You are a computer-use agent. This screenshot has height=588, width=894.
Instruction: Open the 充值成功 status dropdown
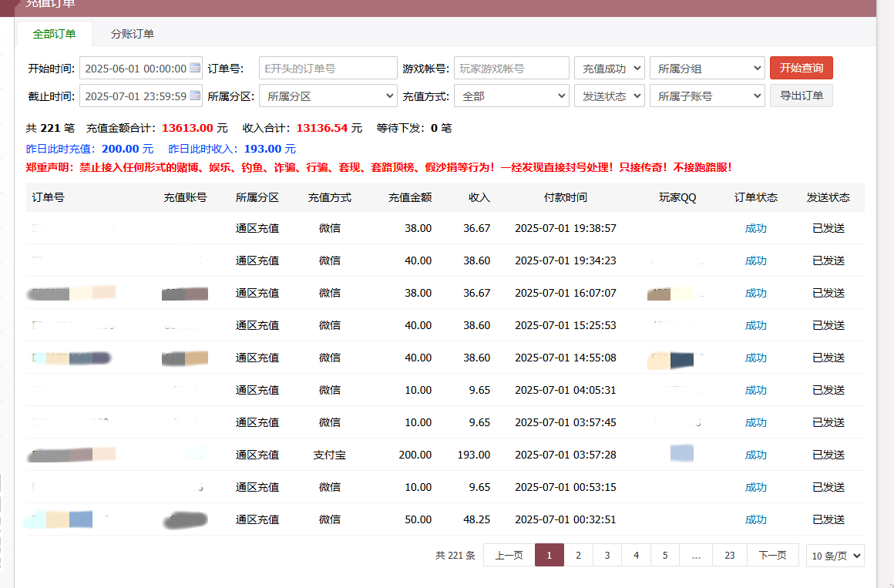[609, 69]
